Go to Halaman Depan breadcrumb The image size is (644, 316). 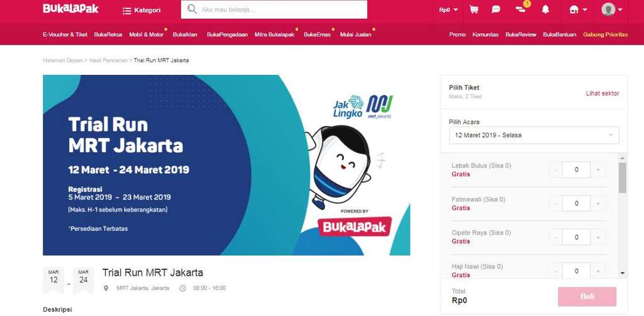point(63,60)
